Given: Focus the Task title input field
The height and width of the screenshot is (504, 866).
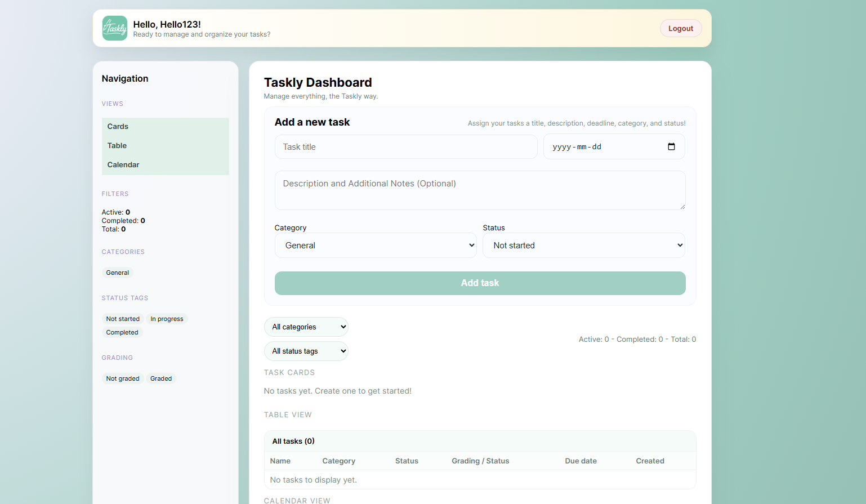Looking at the screenshot, I should click(406, 146).
